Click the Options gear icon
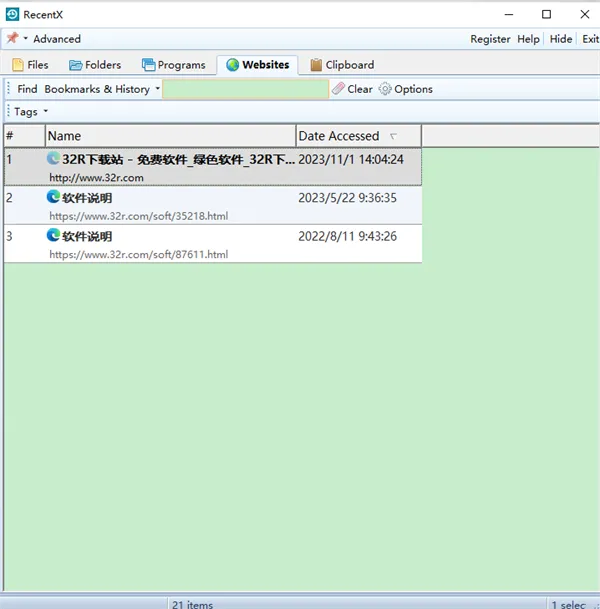Screen dimensions: 600x609 pyautogui.click(x=385, y=89)
